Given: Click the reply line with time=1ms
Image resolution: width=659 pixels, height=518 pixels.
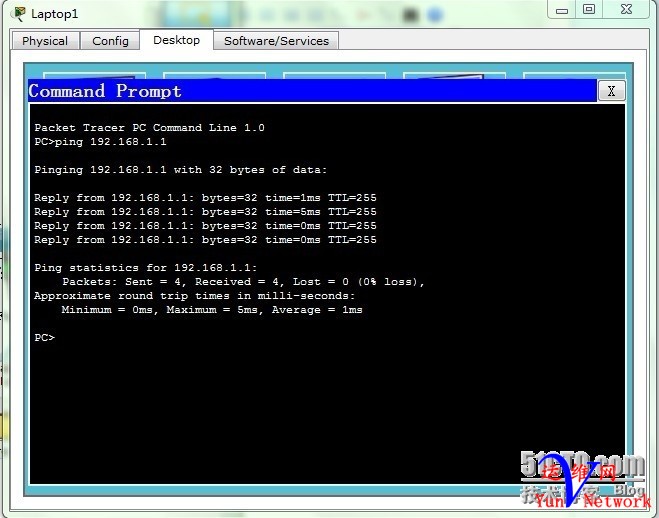Looking at the screenshot, I should [x=205, y=198].
